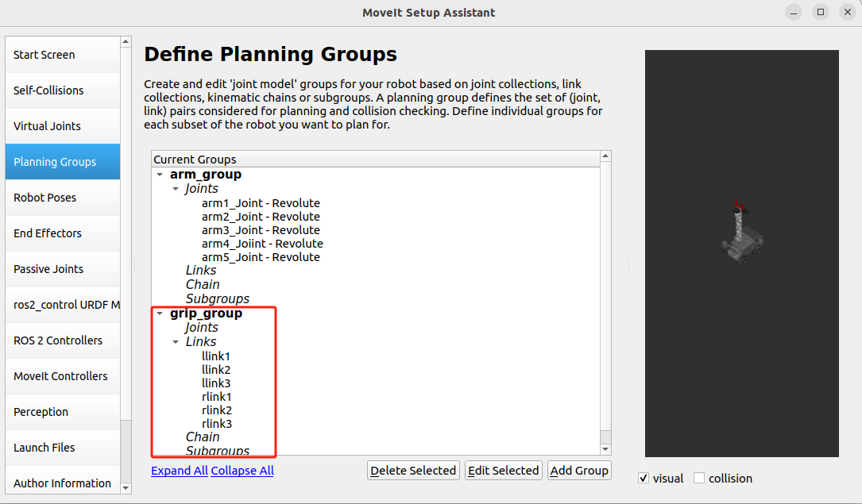Click Delete Selected button
Viewport: 862px width, 504px height.
click(413, 471)
